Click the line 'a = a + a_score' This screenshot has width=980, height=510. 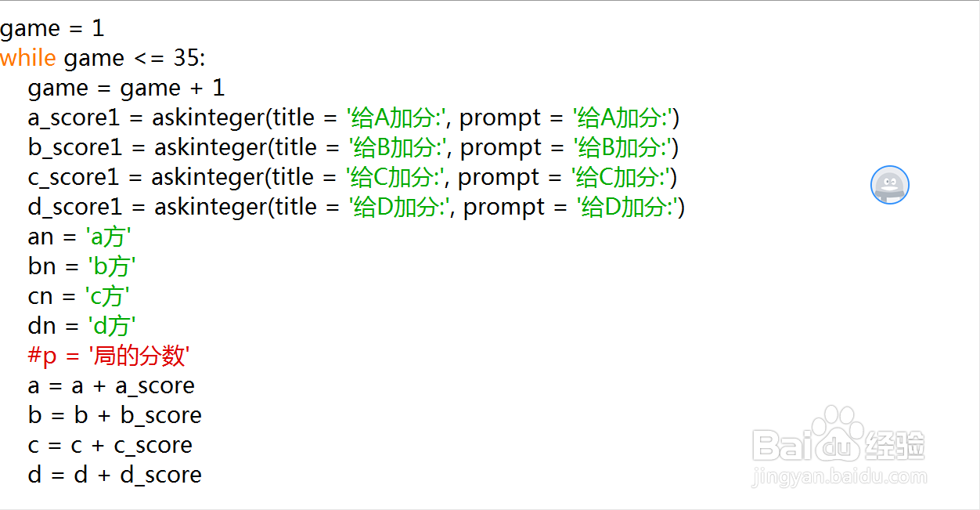[x=111, y=385]
